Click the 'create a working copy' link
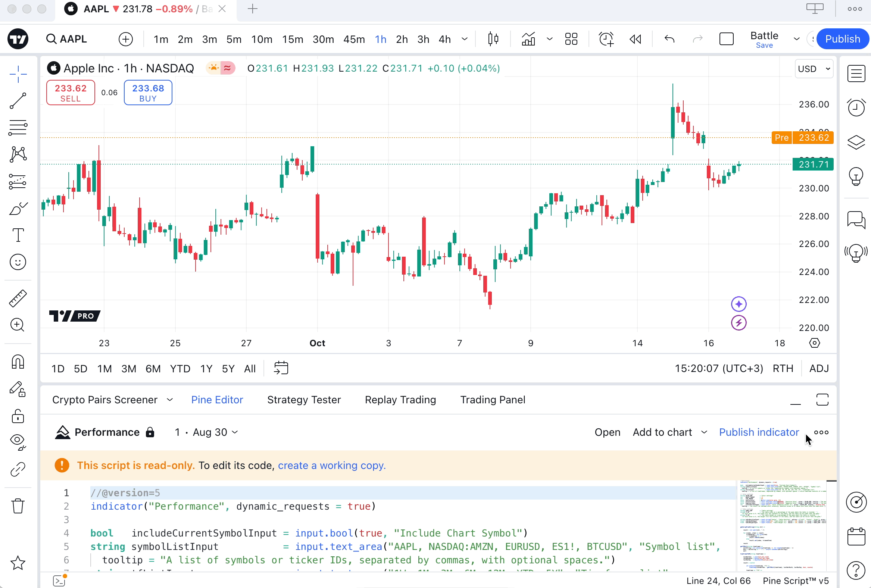This screenshot has height=588, width=871. 332,466
